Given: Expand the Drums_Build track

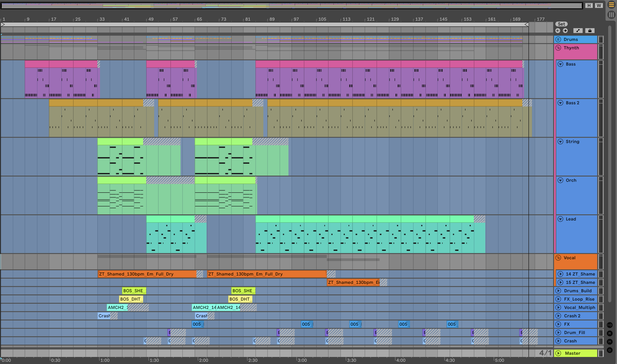Looking at the screenshot, I should click(558, 291).
